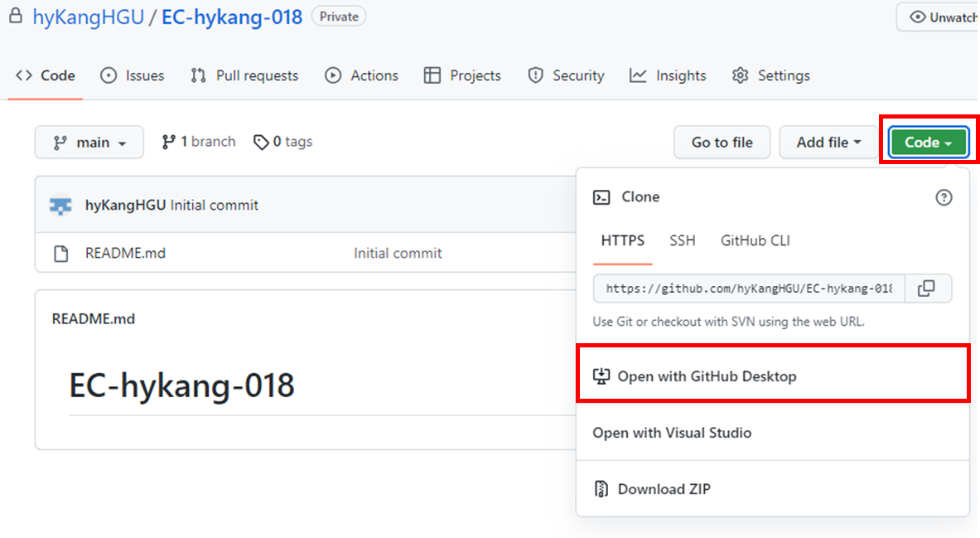The image size is (980, 538).
Task: Go to the Actions tab
Action: click(361, 75)
